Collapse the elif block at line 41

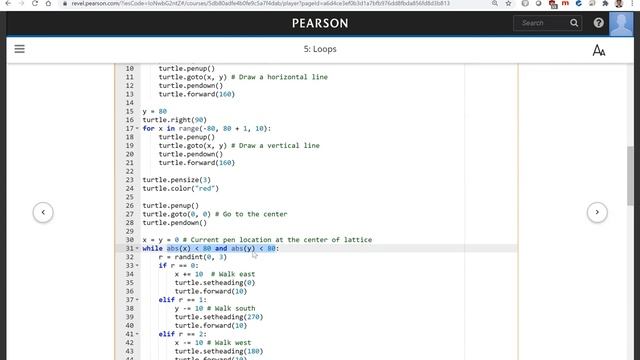point(137,334)
